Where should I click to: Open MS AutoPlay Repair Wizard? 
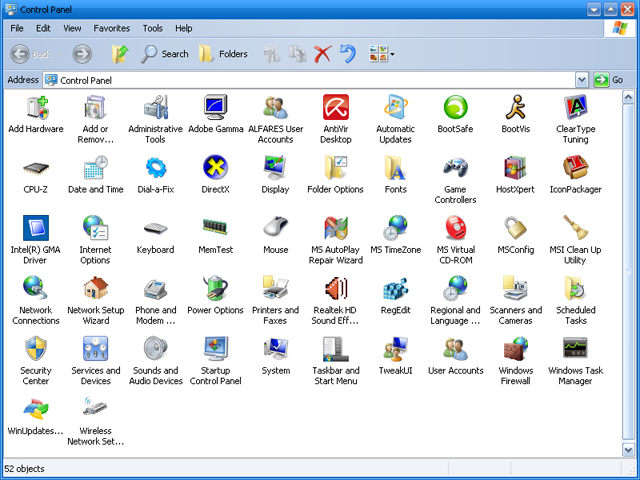click(336, 240)
